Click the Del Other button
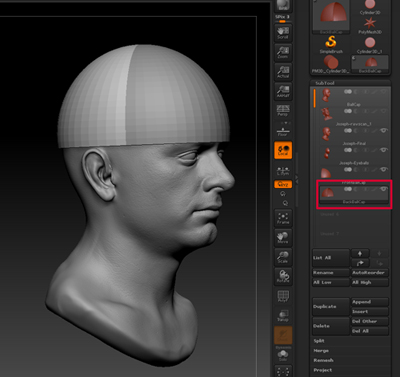This screenshot has height=377, width=400. pyautogui.click(x=370, y=321)
